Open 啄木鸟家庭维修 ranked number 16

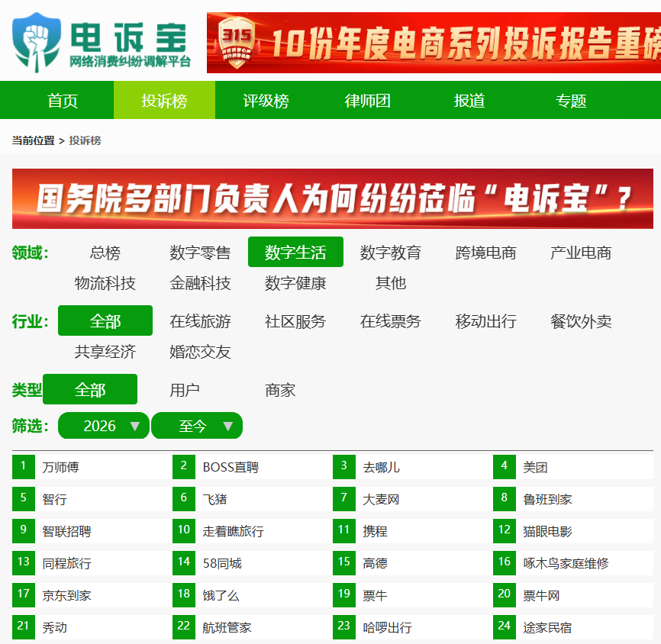[x=566, y=563]
